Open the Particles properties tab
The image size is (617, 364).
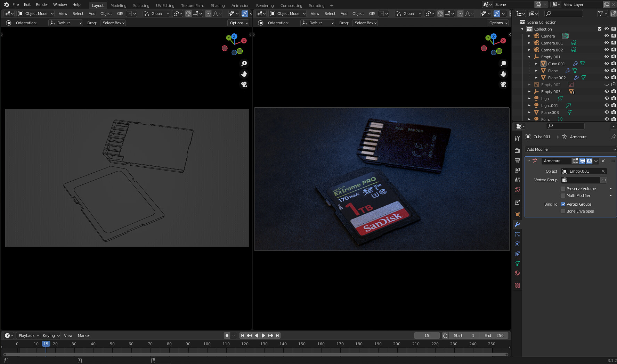[517, 234]
